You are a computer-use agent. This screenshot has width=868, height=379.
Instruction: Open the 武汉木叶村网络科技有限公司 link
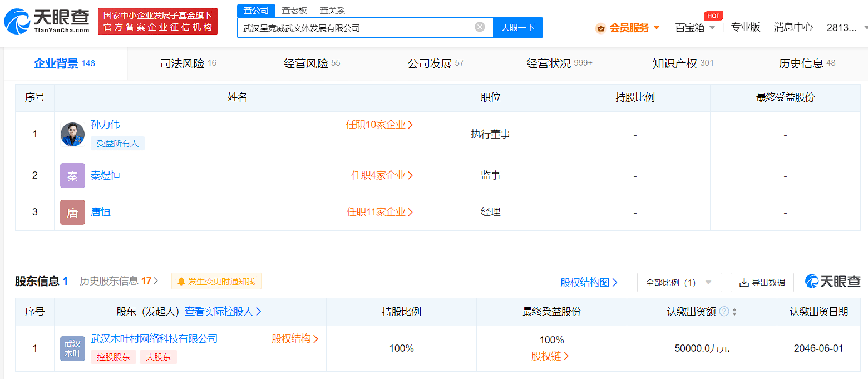tap(154, 339)
